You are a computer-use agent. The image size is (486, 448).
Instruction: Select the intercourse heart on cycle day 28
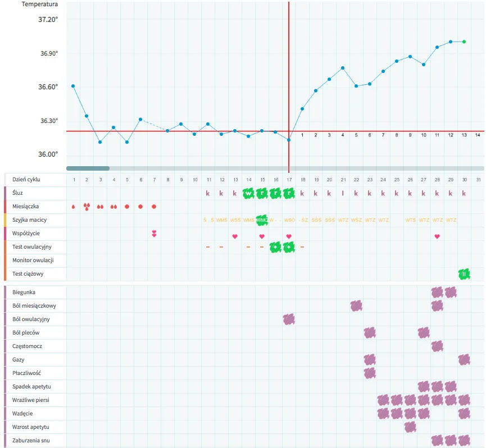[437, 236]
